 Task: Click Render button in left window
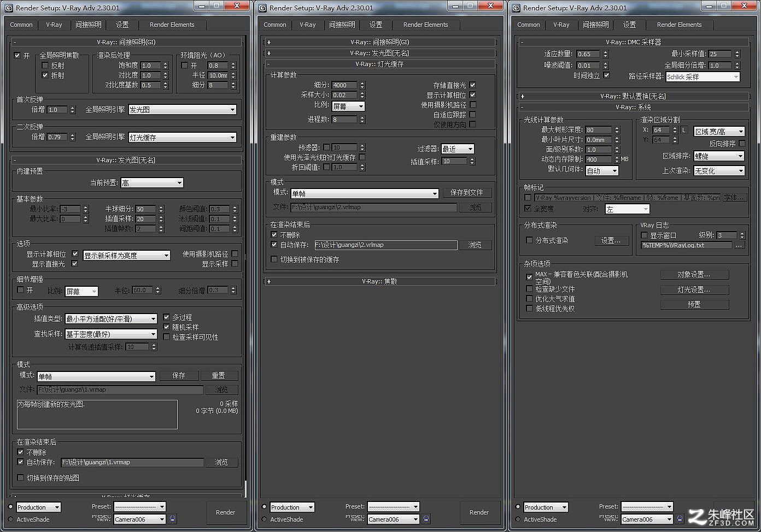(x=225, y=512)
